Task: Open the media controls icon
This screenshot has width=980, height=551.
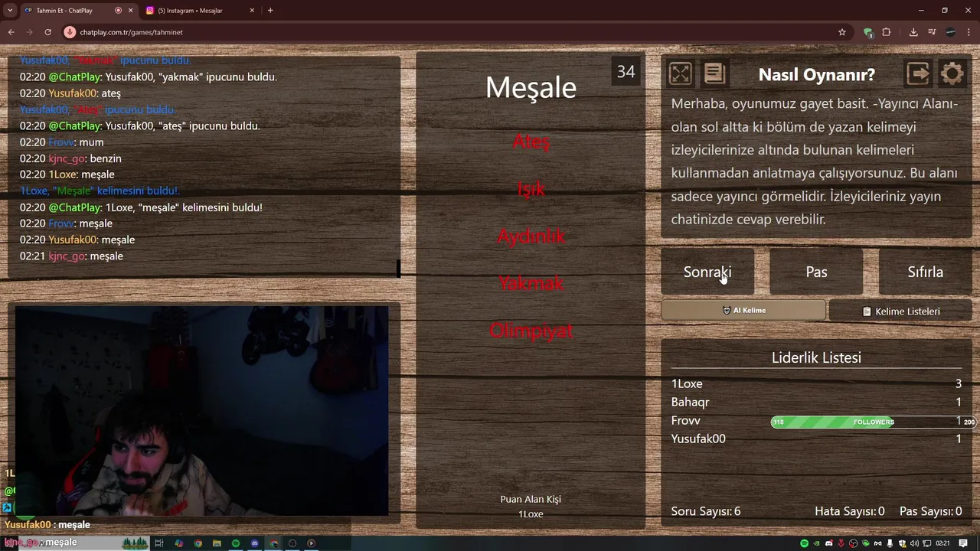Action: coord(932,32)
